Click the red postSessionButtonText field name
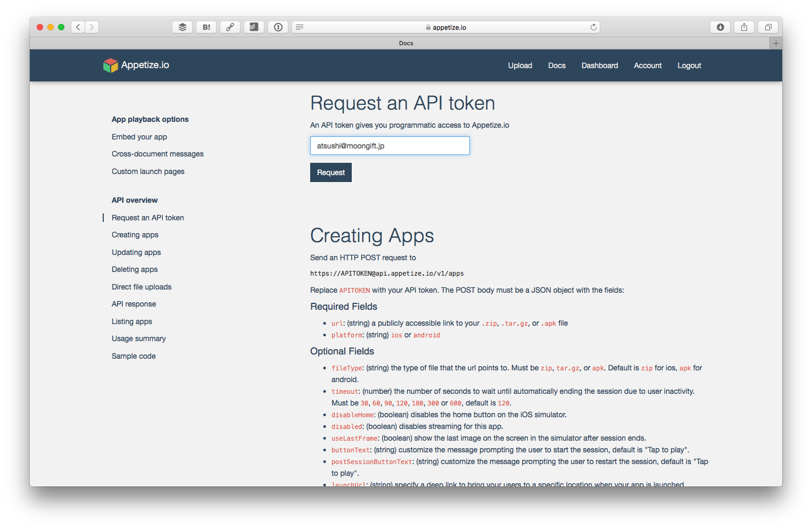This screenshot has height=529, width=812. [372, 462]
